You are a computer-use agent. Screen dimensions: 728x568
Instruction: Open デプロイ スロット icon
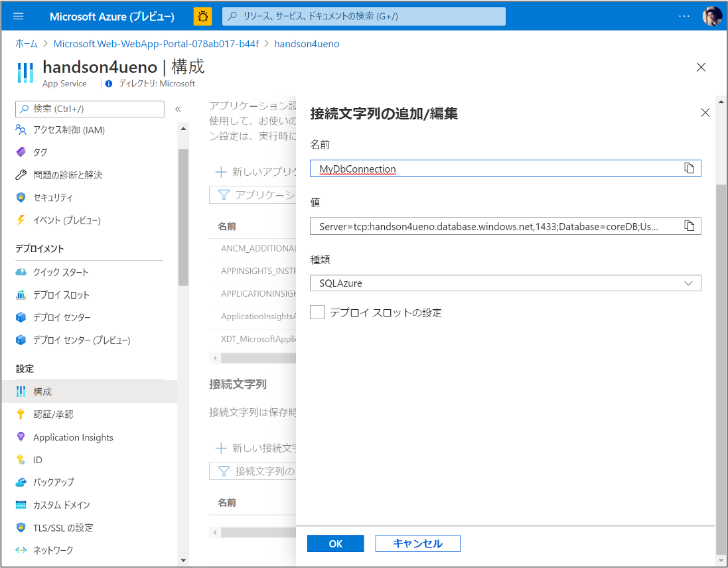21,295
